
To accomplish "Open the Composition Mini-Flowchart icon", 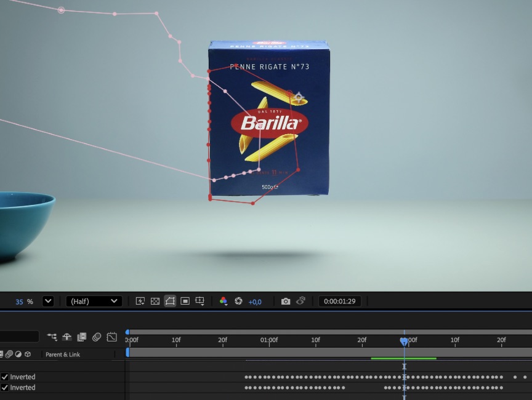I will click(x=52, y=337).
